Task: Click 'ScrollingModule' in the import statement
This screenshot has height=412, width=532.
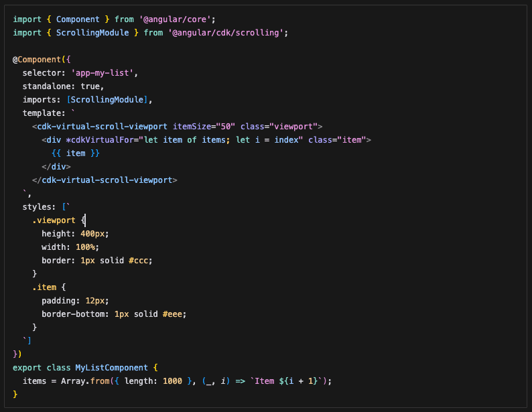Action: coord(92,33)
